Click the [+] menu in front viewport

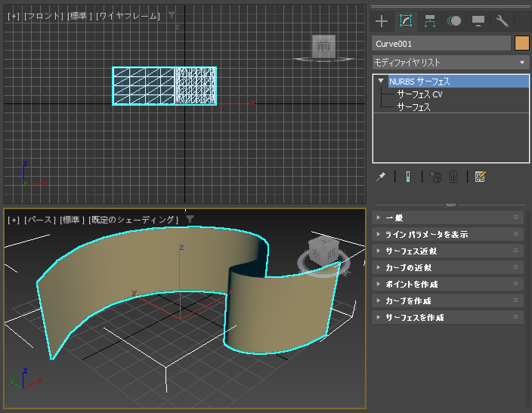click(14, 16)
